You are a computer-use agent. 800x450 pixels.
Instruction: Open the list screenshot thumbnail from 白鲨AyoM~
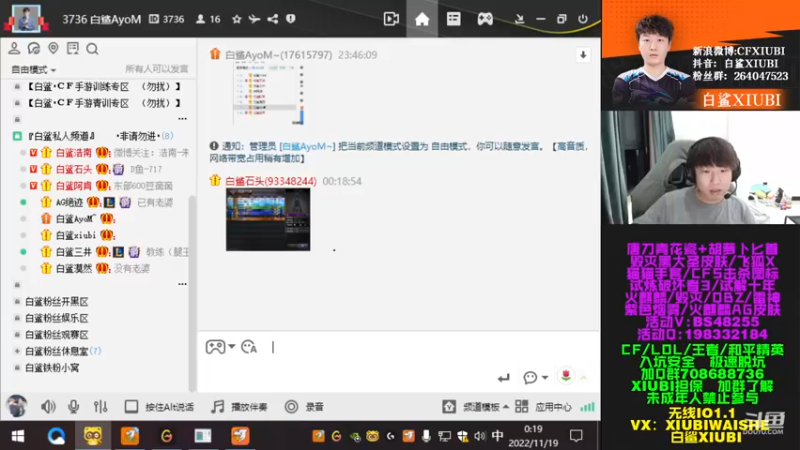[x=269, y=95]
